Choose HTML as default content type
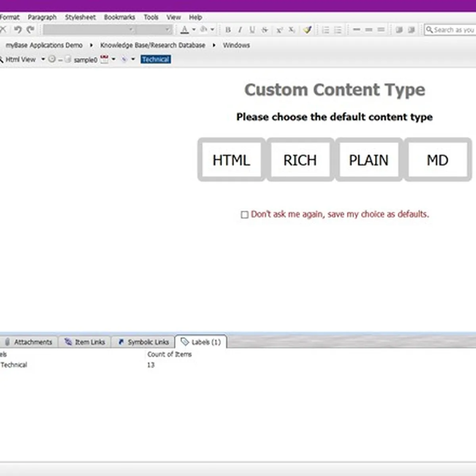This screenshot has width=476, height=476. [231, 160]
